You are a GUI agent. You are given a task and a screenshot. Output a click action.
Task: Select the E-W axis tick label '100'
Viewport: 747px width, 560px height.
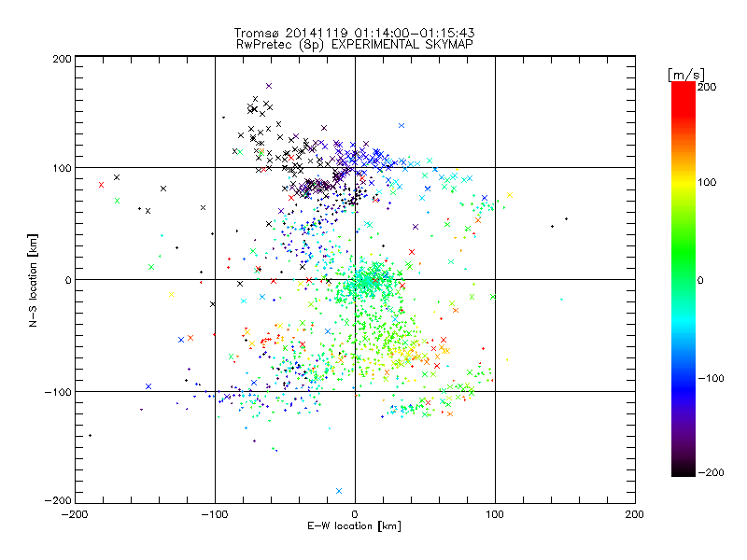[495, 514]
